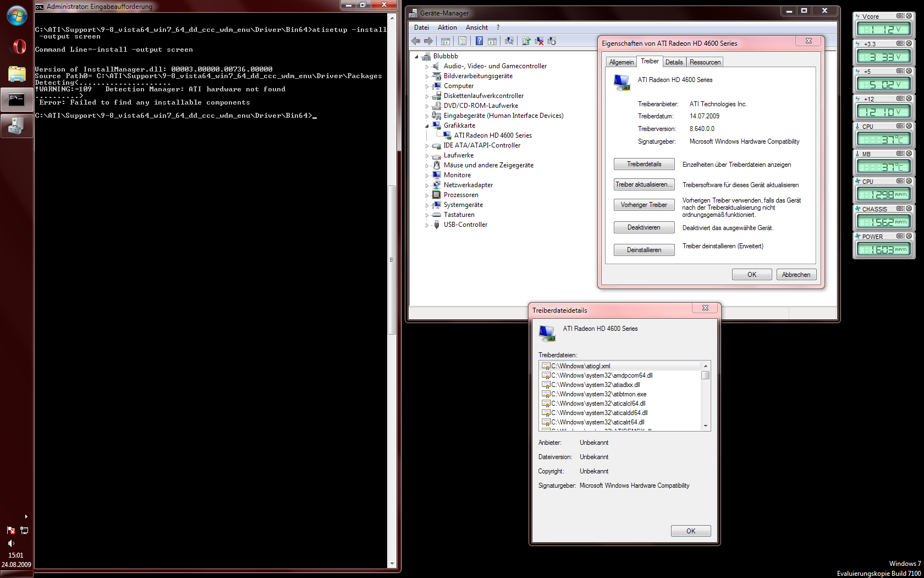Toggle the action pane icon in the toolbar
The image size is (924, 578).
tap(492, 41)
